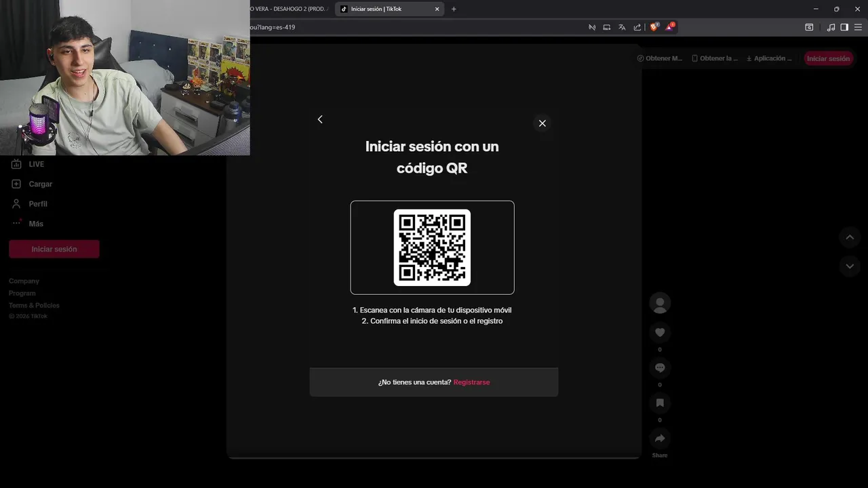The width and height of the screenshot is (868, 488).
Task: Close the QR code login dialog
Action: pyautogui.click(x=542, y=123)
